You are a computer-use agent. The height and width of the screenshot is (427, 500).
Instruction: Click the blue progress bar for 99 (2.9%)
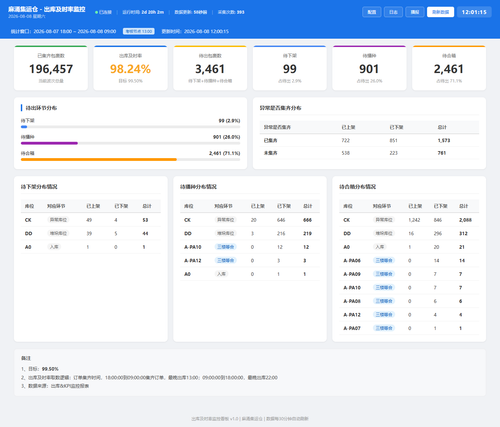(x=24, y=127)
